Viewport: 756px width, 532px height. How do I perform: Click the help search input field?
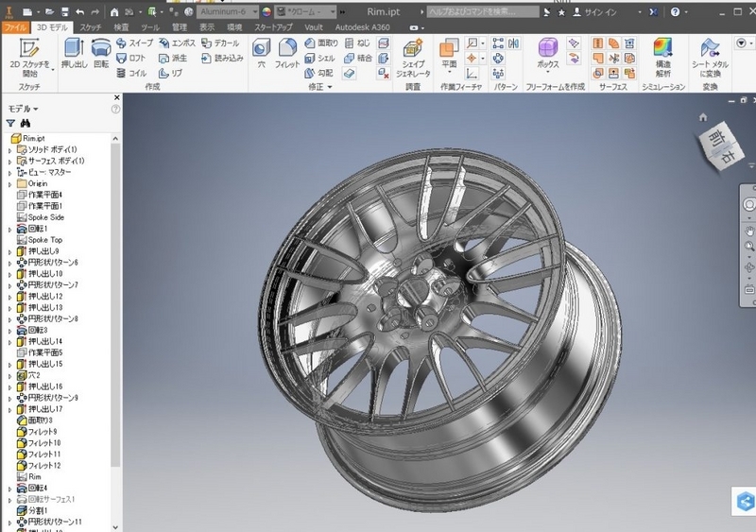(x=482, y=11)
